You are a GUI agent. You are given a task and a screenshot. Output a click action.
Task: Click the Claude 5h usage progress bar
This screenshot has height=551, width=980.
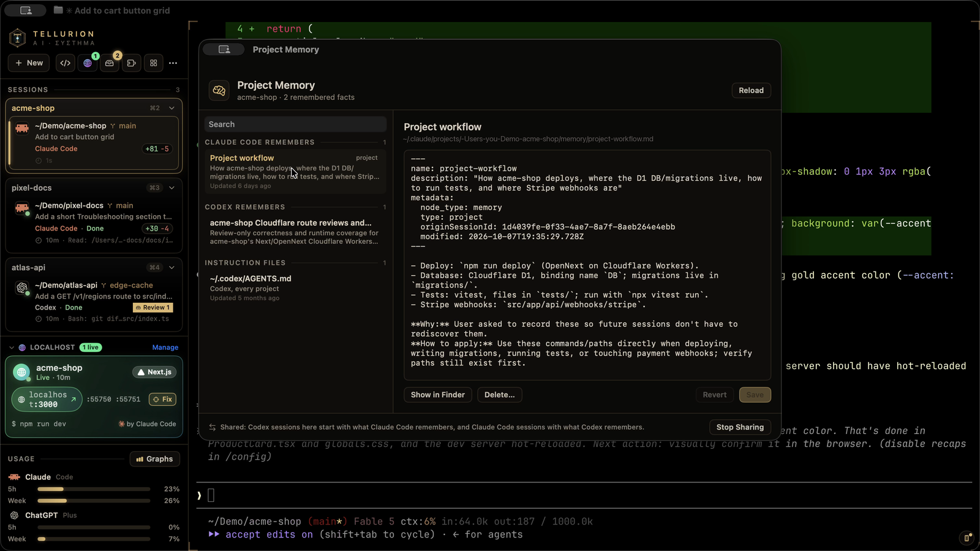[94, 489]
